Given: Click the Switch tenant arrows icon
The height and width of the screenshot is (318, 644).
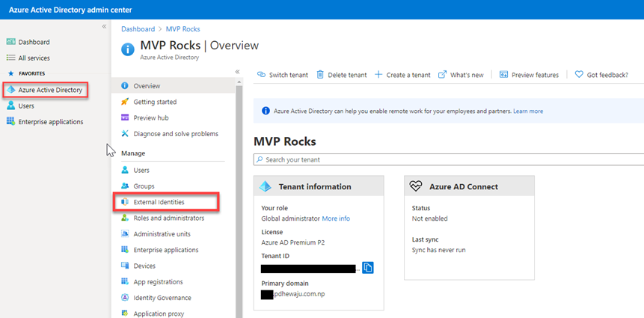Looking at the screenshot, I should (x=261, y=75).
